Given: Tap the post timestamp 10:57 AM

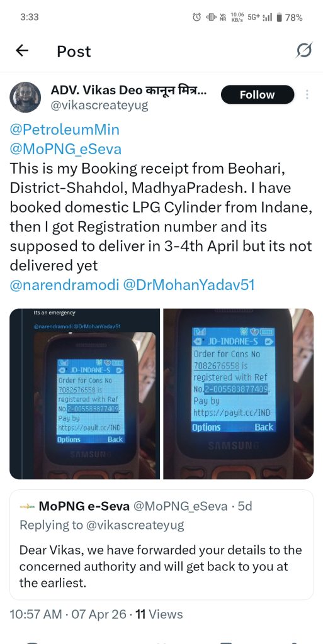Looking at the screenshot, I should (36, 615).
